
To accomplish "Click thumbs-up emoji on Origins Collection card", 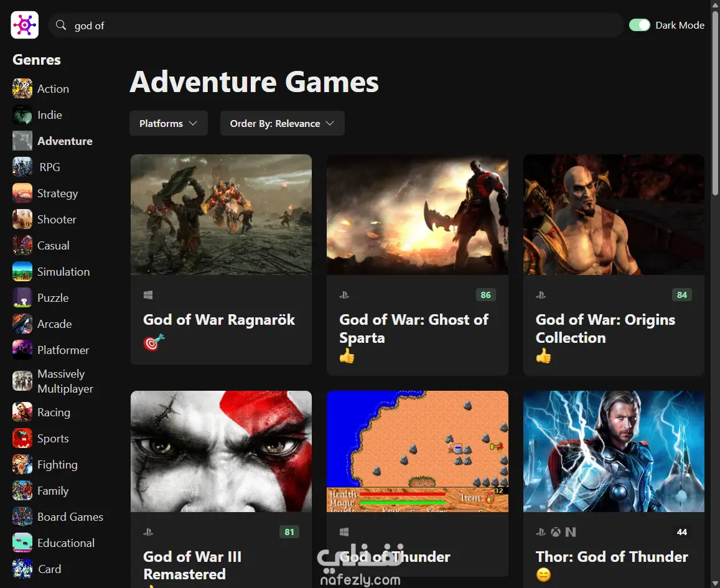I will pyautogui.click(x=544, y=356).
